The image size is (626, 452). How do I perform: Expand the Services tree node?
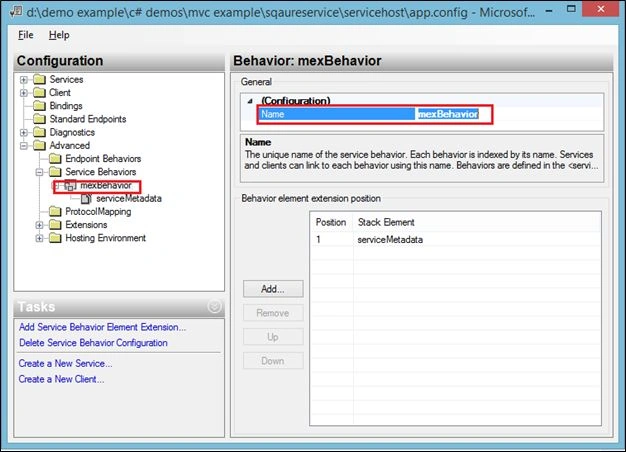pyautogui.click(x=24, y=80)
